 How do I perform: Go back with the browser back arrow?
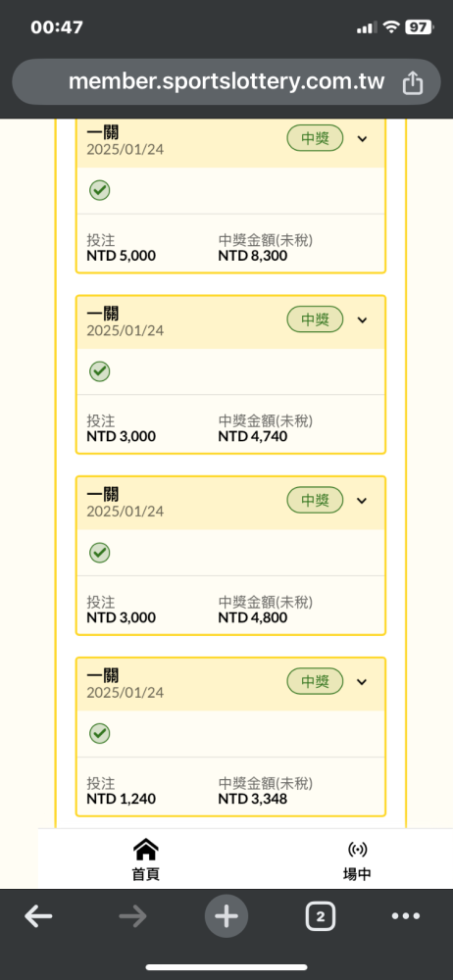point(38,917)
